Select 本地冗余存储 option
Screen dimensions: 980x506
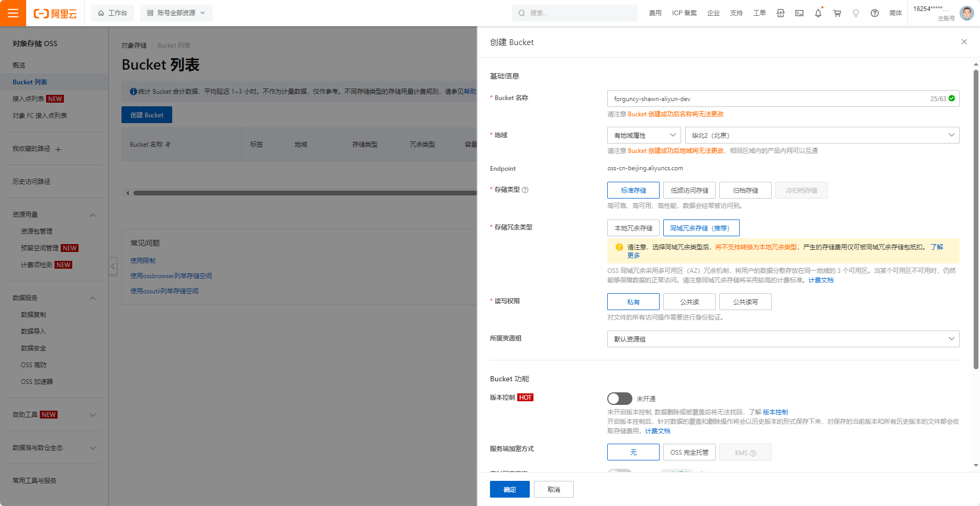tap(633, 228)
